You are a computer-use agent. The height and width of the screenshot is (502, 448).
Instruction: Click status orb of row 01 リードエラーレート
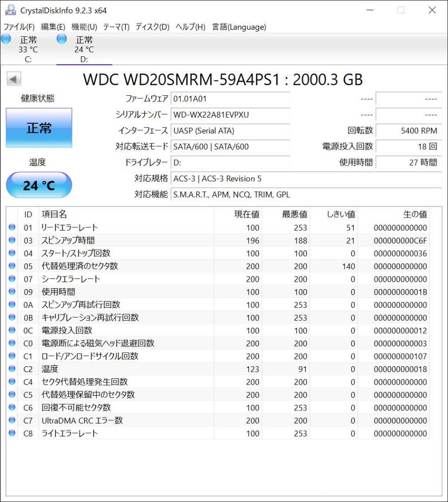point(12,227)
